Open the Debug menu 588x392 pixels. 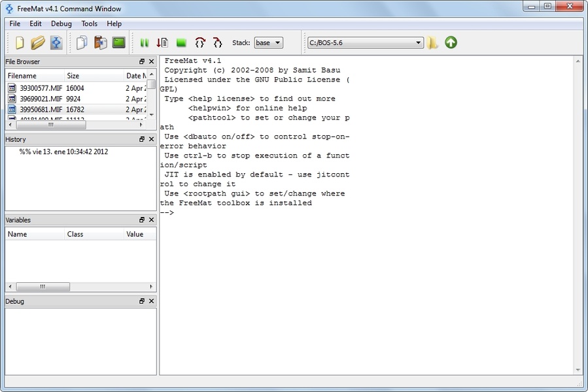61,24
